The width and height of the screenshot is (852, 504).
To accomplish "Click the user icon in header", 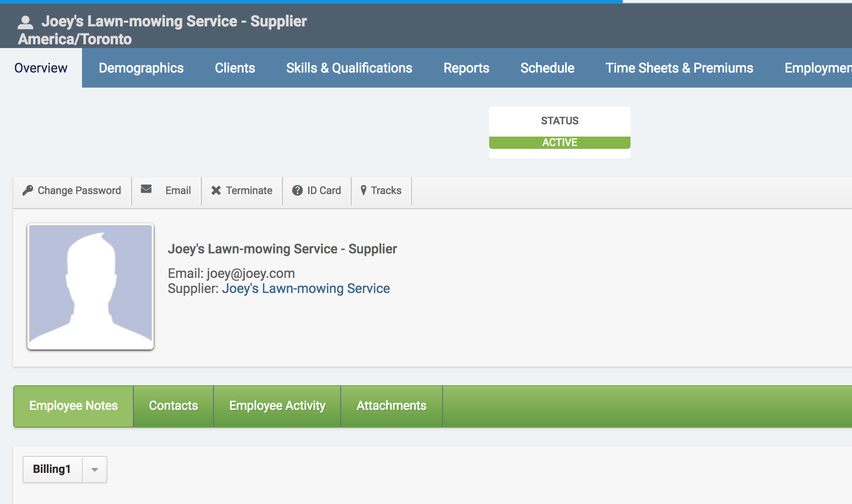I will click(25, 22).
